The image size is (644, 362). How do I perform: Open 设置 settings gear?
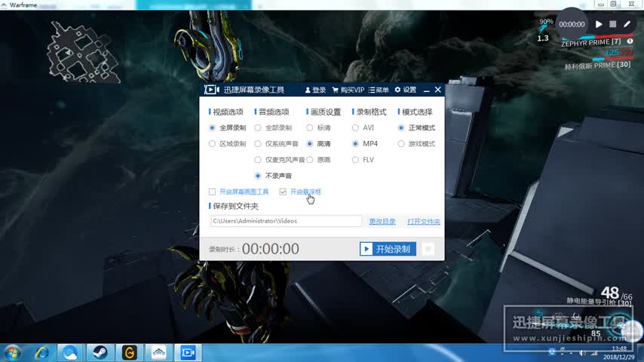pyautogui.click(x=406, y=90)
